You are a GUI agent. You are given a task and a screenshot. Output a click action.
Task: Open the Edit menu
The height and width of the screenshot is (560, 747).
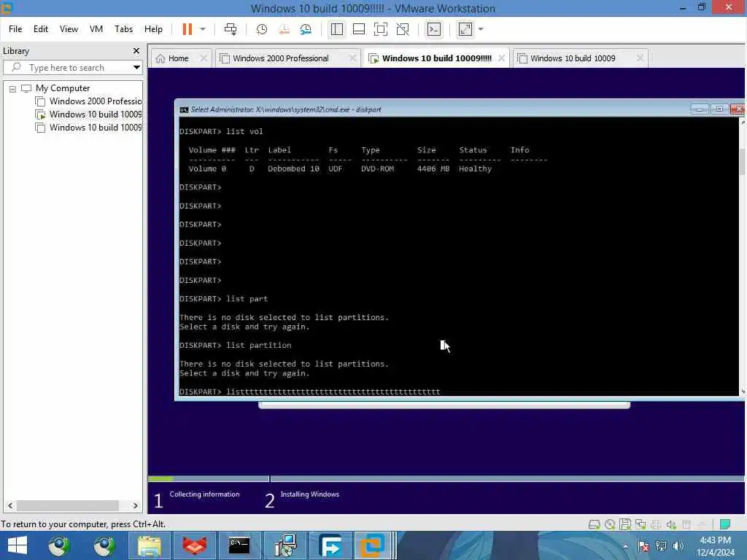[41, 29]
